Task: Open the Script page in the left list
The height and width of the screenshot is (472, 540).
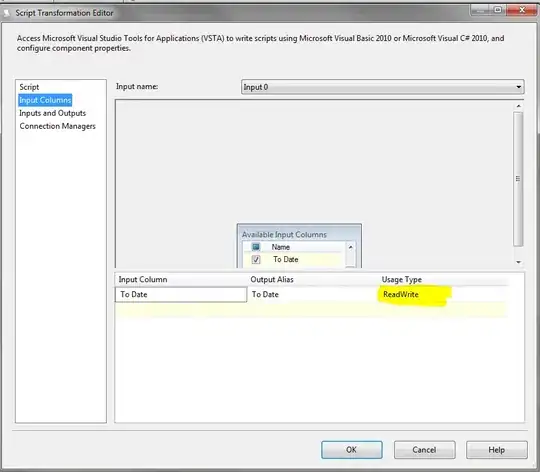Action: [x=29, y=87]
